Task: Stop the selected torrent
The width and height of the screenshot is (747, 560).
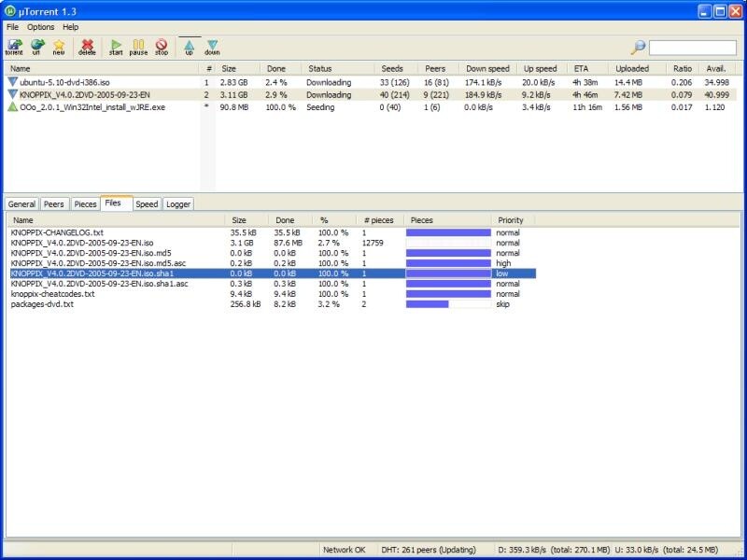Action: coord(161,46)
